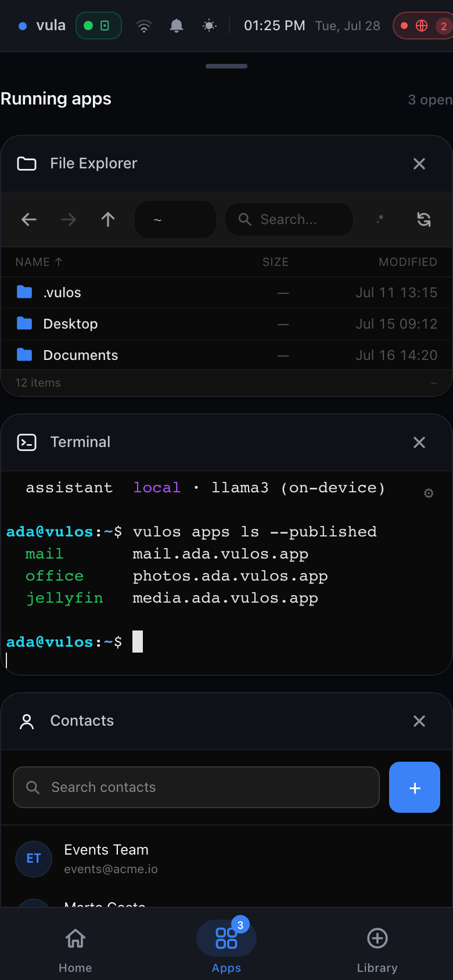Viewport: 453px width, 980px height.
Task: Click mail.ada.vulos.app in terminal output
Action: tap(220, 554)
